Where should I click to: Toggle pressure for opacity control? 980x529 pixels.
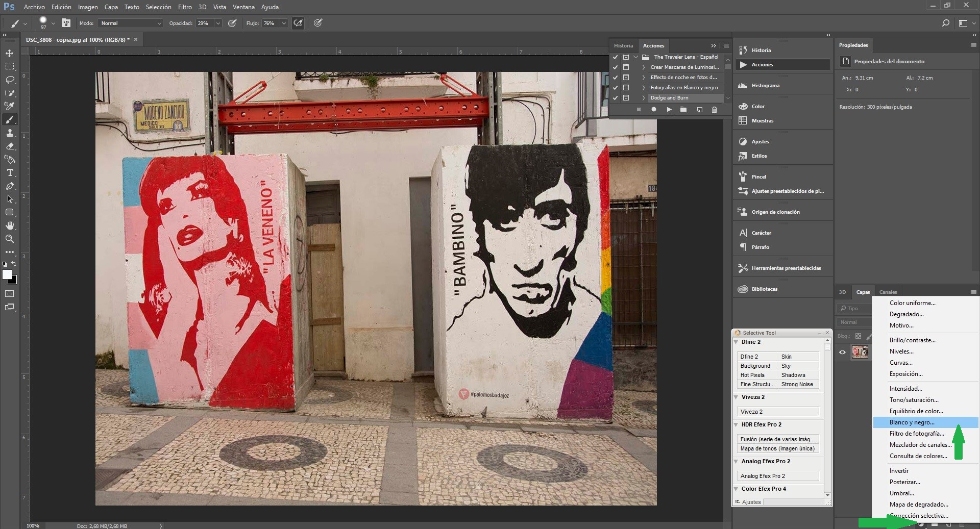232,23
